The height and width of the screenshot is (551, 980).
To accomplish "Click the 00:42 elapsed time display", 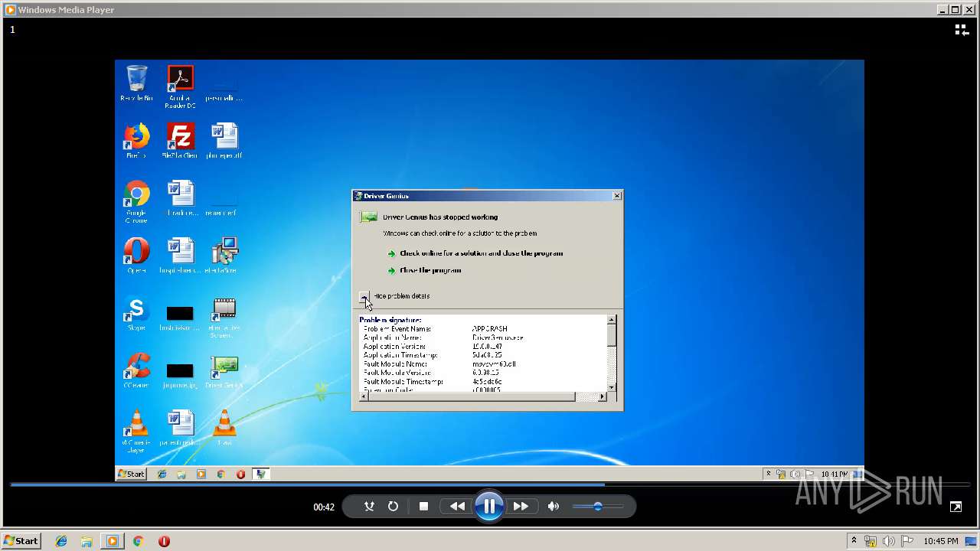I will tap(324, 507).
